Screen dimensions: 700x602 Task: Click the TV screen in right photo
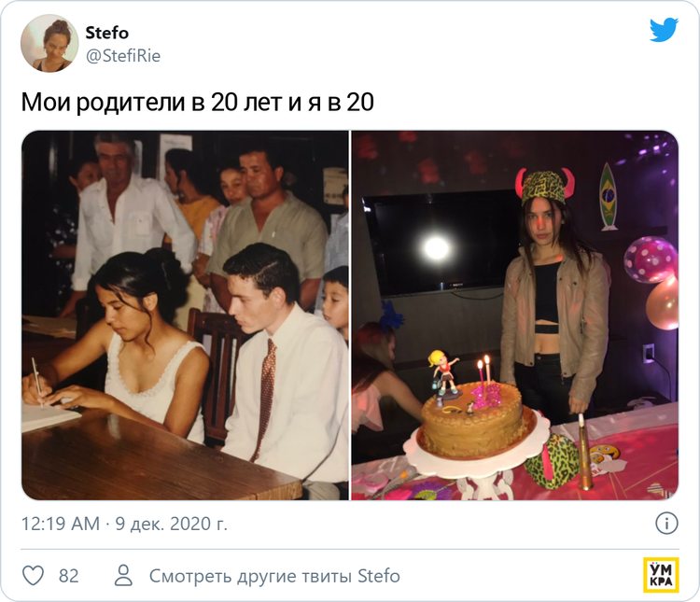coord(440,245)
